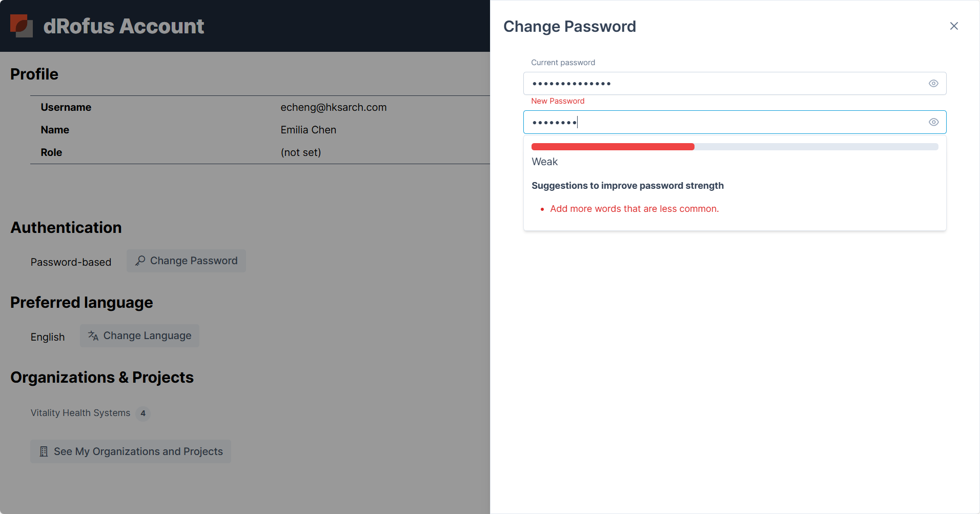This screenshot has width=980, height=514.
Task: Show the current password with eye icon
Action: click(933, 84)
